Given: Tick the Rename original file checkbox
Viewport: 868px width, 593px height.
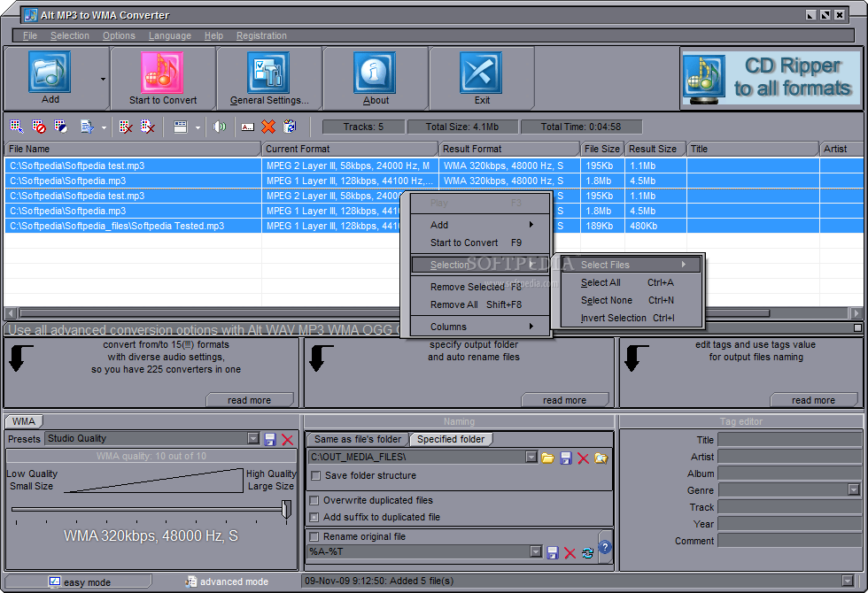Looking at the screenshot, I should pos(314,536).
